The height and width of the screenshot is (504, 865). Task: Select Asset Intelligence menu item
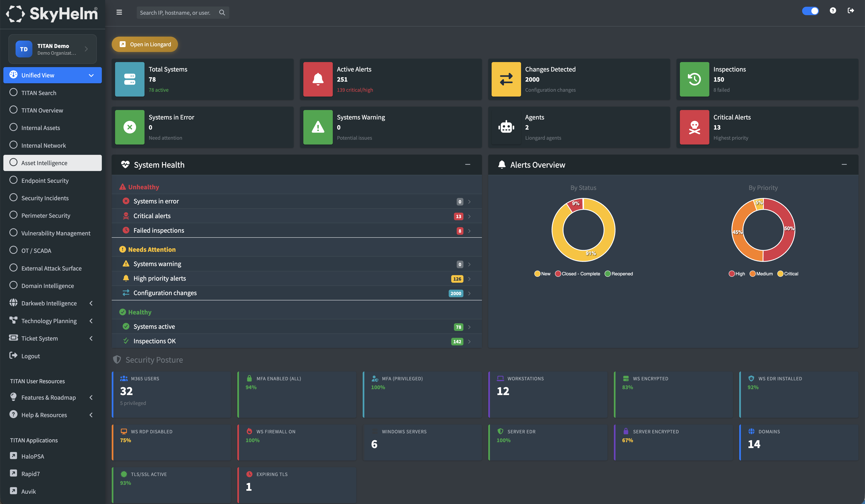click(x=53, y=163)
